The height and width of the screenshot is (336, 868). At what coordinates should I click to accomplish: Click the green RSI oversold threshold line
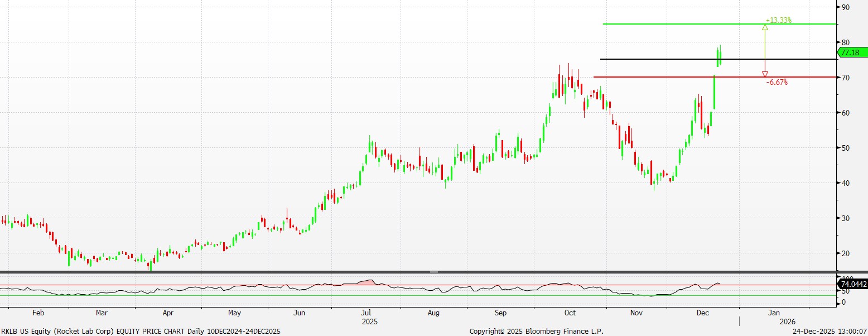[418, 296]
